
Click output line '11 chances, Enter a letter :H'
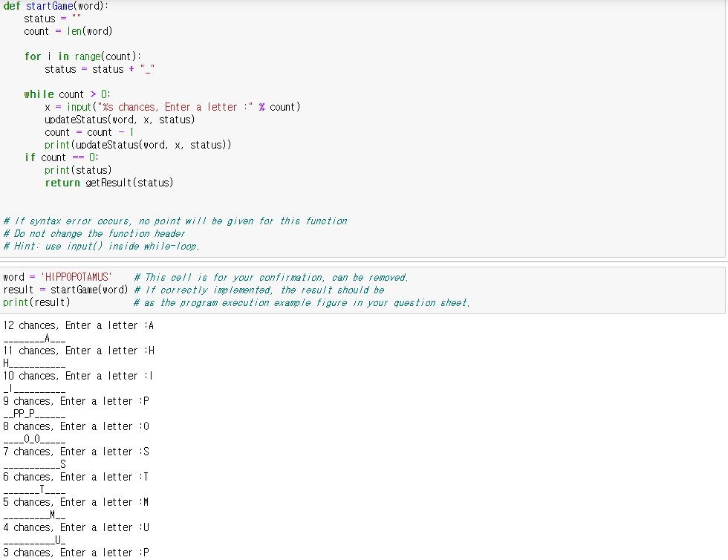pos(79,351)
